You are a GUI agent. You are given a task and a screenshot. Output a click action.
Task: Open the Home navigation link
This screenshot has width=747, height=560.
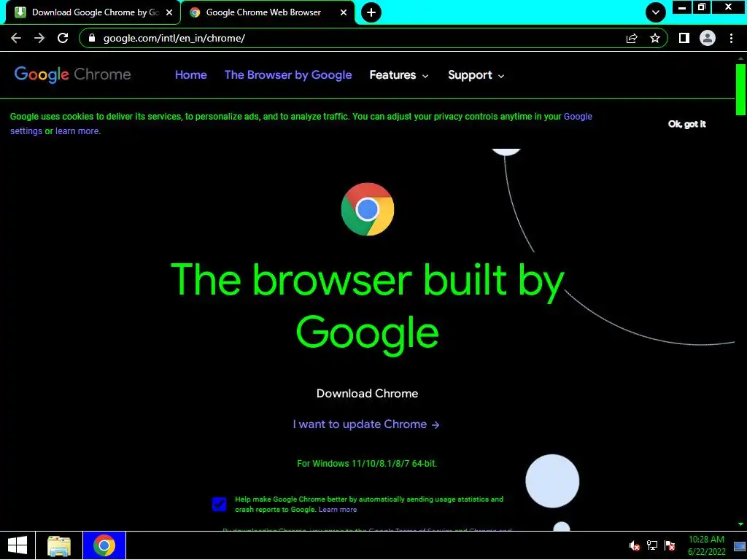[190, 75]
